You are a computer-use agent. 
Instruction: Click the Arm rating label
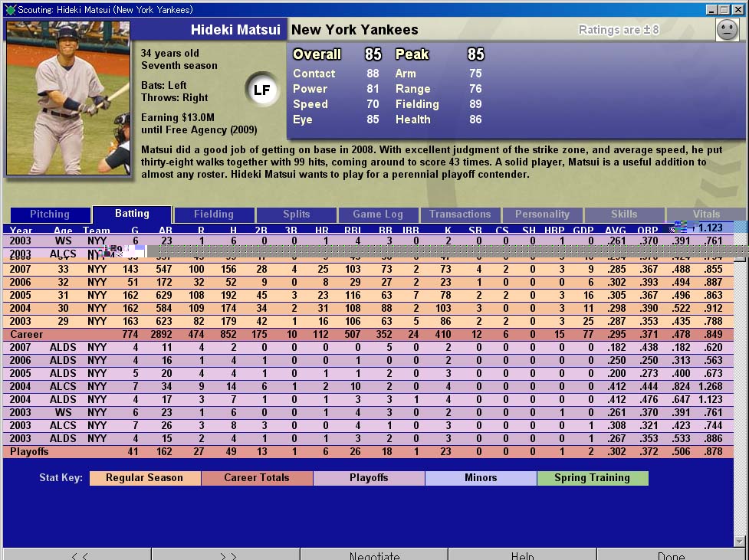[x=406, y=74]
